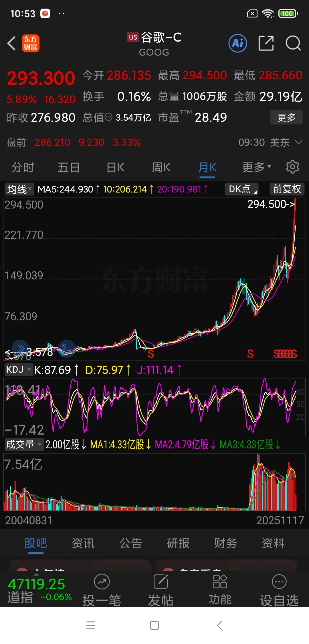309x644 pixels.
Task: Open the 成交量 indicator dropdown
Action: tap(24, 445)
